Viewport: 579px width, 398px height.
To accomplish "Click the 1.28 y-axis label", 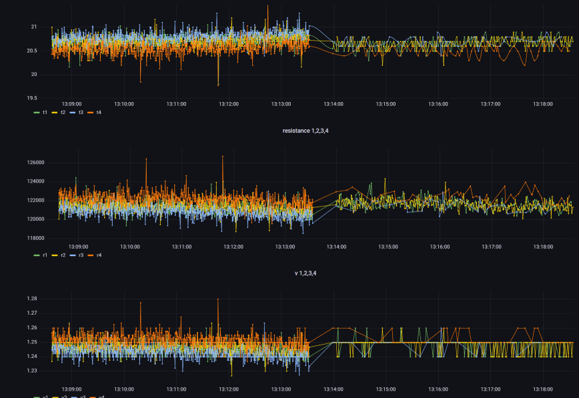I will point(32,299).
